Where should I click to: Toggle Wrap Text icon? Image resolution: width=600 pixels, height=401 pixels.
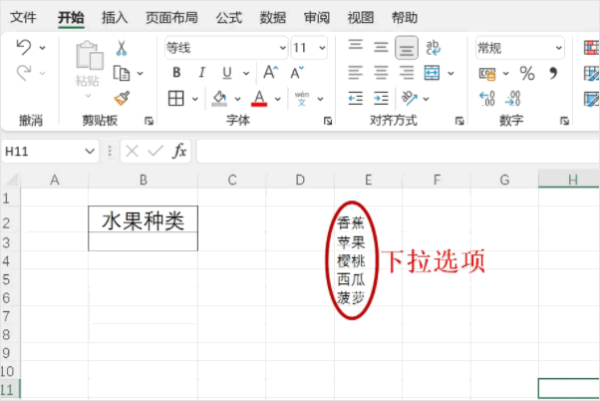(433, 47)
